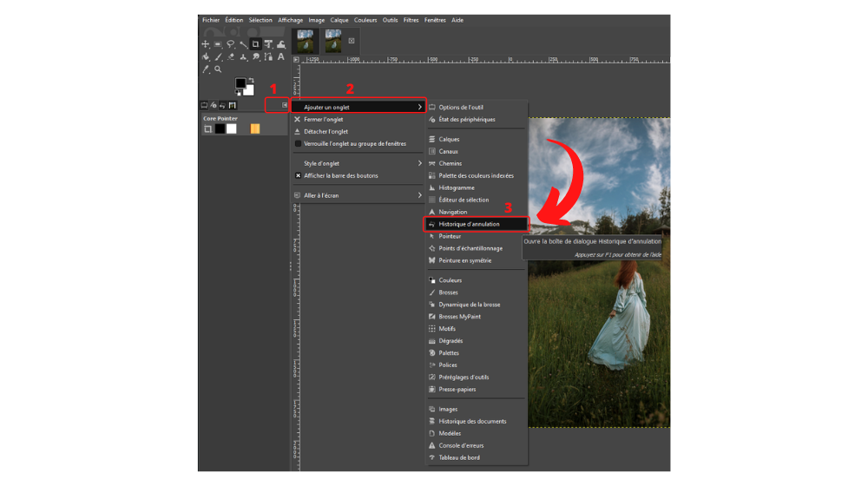Click the white background color swatch in toolbox

pyautogui.click(x=249, y=92)
